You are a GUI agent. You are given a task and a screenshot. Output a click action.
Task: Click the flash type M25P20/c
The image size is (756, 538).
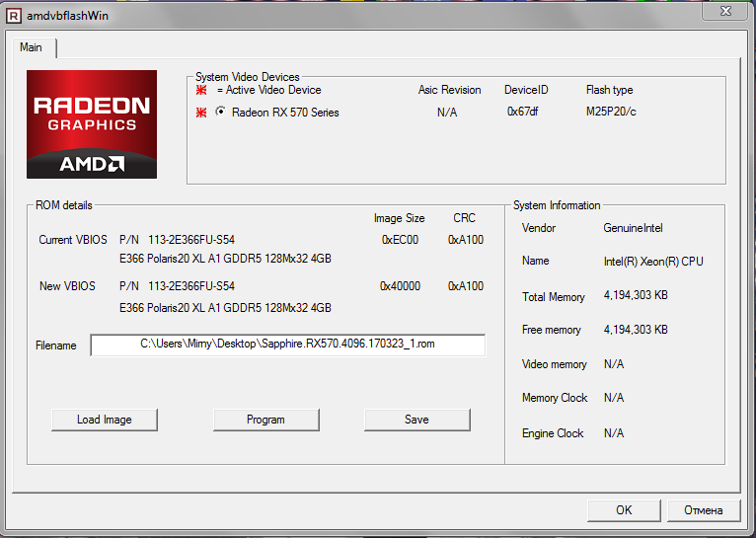pos(611,112)
